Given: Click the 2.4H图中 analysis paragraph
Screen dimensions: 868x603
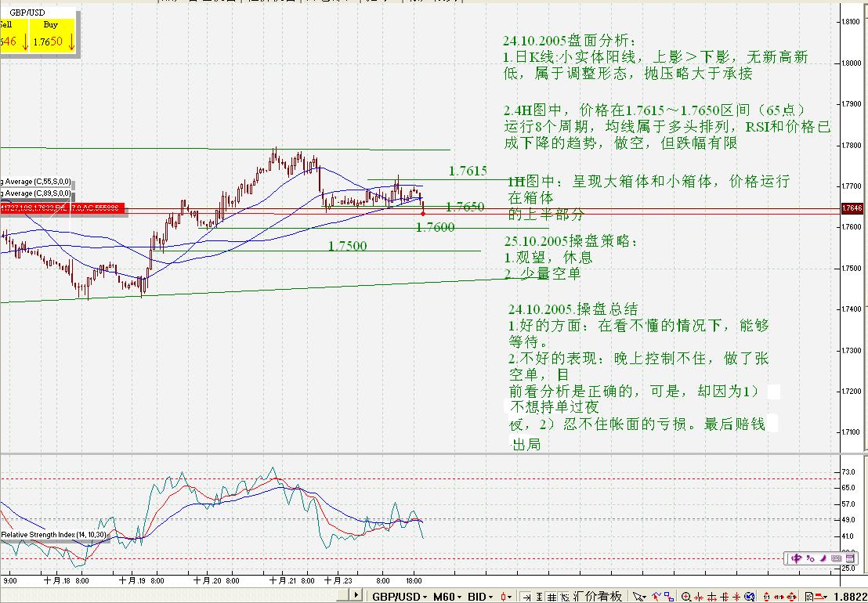Looking at the screenshot, I should [x=667, y=126].
